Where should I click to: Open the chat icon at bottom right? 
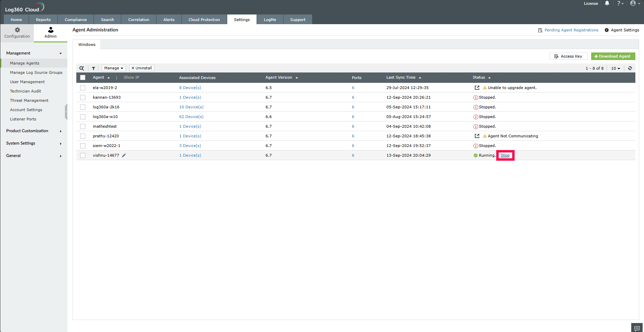(637, 328)
